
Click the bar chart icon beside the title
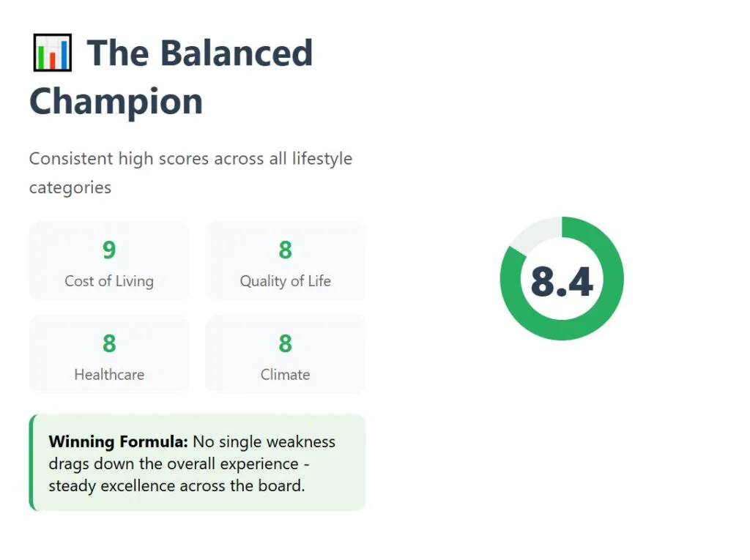click(x=52, y=53)
